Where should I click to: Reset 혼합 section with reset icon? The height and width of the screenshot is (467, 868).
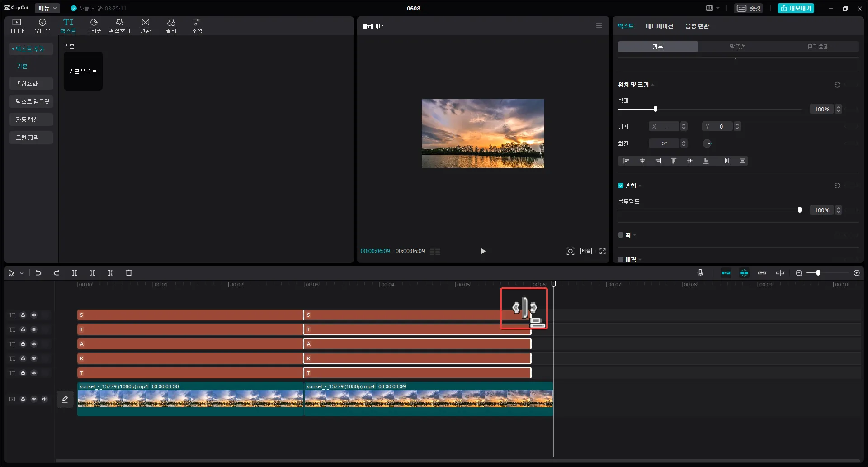click(837, 186)
